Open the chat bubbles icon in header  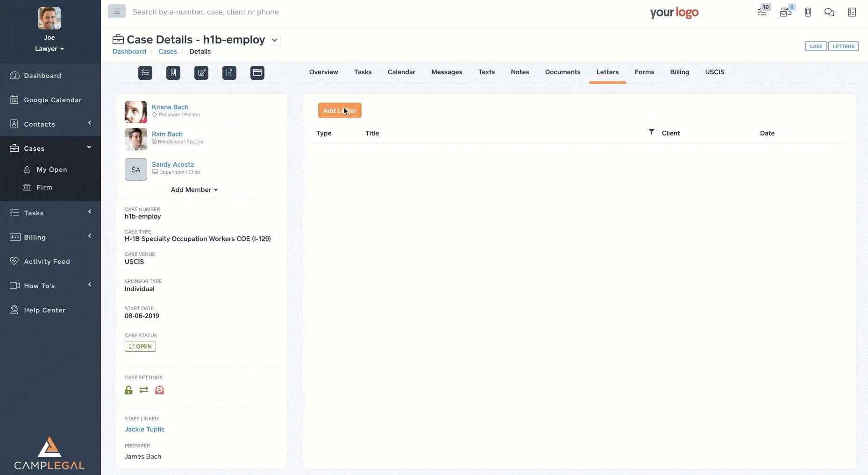(829, 12)
